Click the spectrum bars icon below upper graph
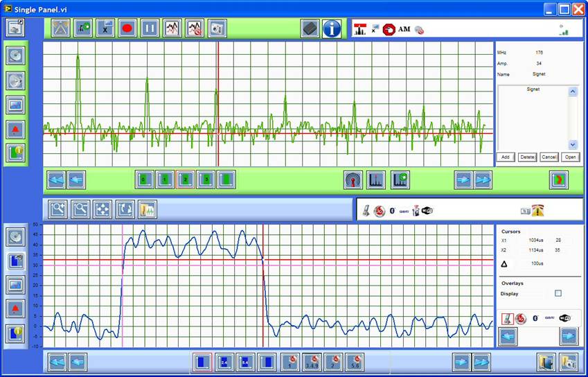Image resolution: width=588 pixels, height=377 pixels. (376, 179)
